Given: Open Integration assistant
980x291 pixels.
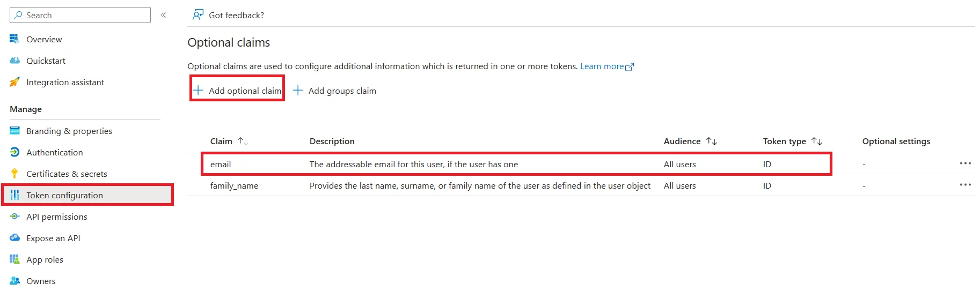Looking at the screenshot, I should click(x=65, y=82).
